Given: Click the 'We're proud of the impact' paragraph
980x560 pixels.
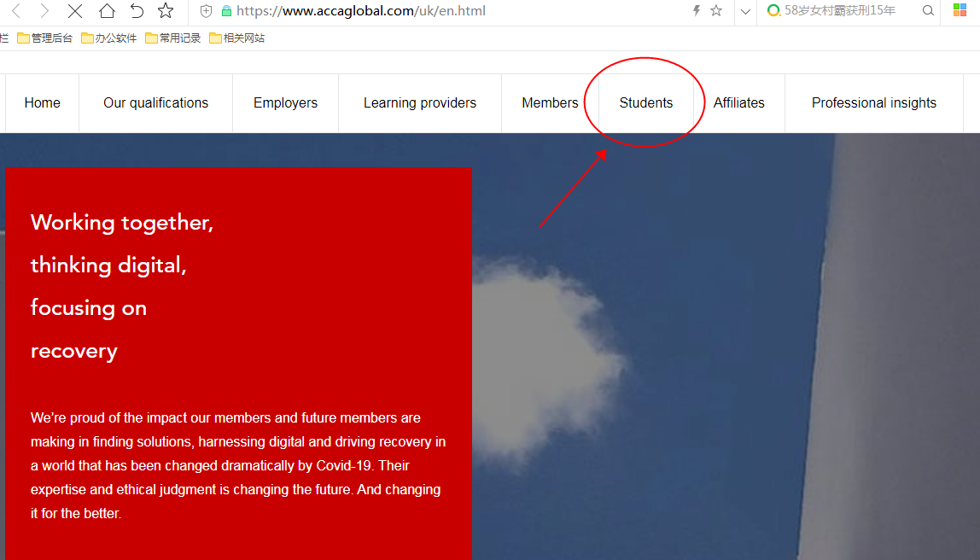Looking at the screenshot, I should (x=238, y=465).
